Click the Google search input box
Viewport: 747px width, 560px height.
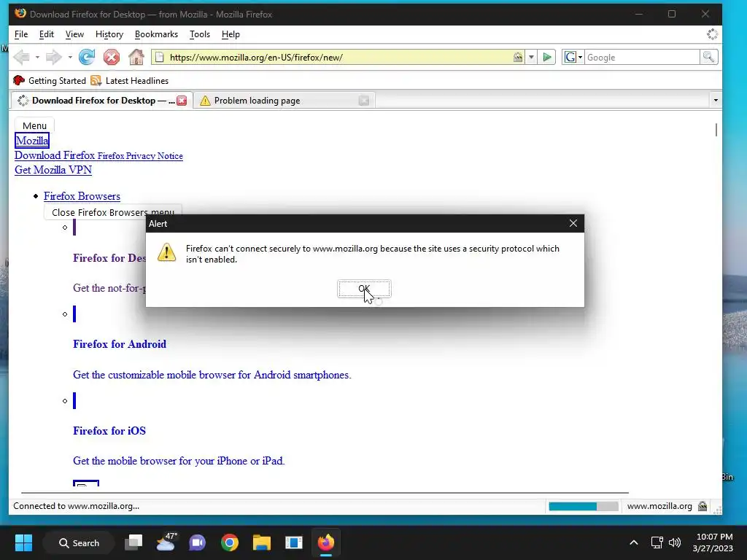[642, 57]
